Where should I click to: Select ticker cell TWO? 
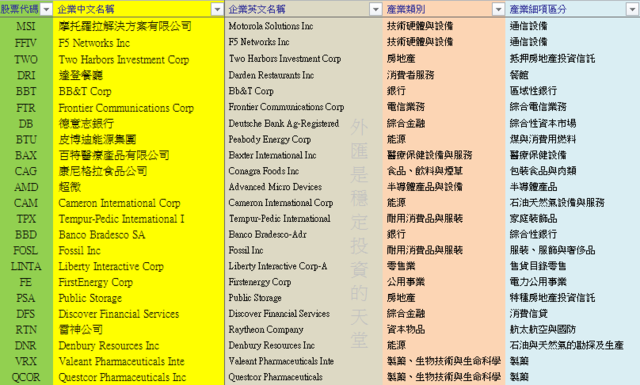point(26,60)
